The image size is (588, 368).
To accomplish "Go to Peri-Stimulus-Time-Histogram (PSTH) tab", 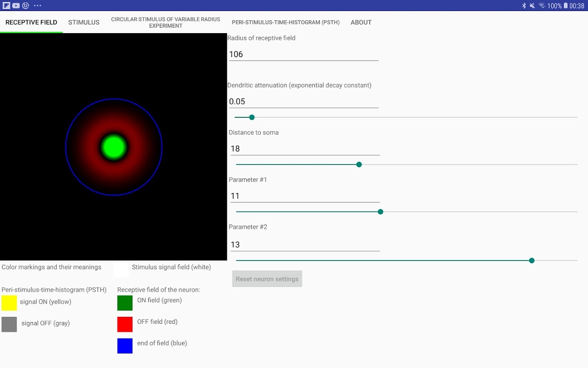I will [286, 22].
